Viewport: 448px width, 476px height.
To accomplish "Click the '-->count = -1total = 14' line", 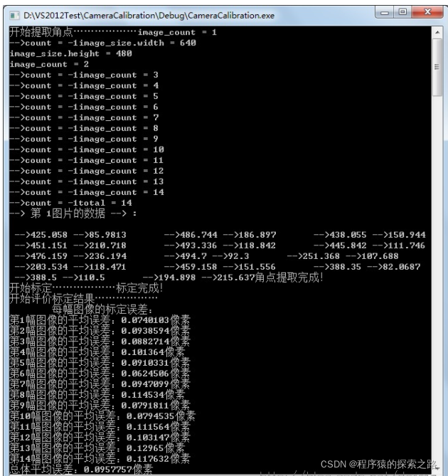I will pos(70,203).
